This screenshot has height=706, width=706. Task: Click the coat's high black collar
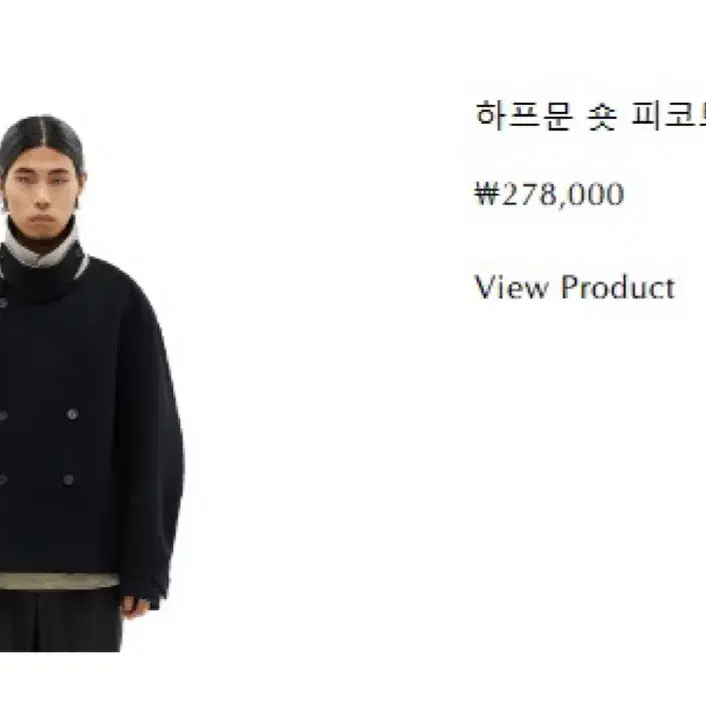[x=43, y=275]
